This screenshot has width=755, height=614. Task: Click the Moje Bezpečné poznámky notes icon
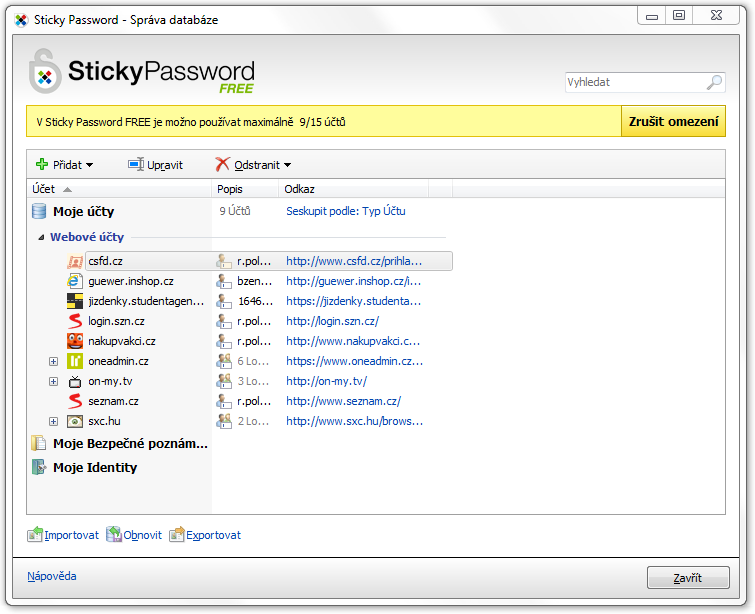(39, 443)
